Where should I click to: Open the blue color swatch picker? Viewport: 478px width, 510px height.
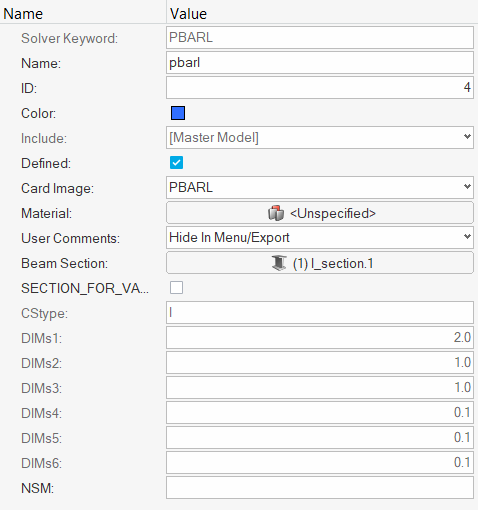(178, 113)
